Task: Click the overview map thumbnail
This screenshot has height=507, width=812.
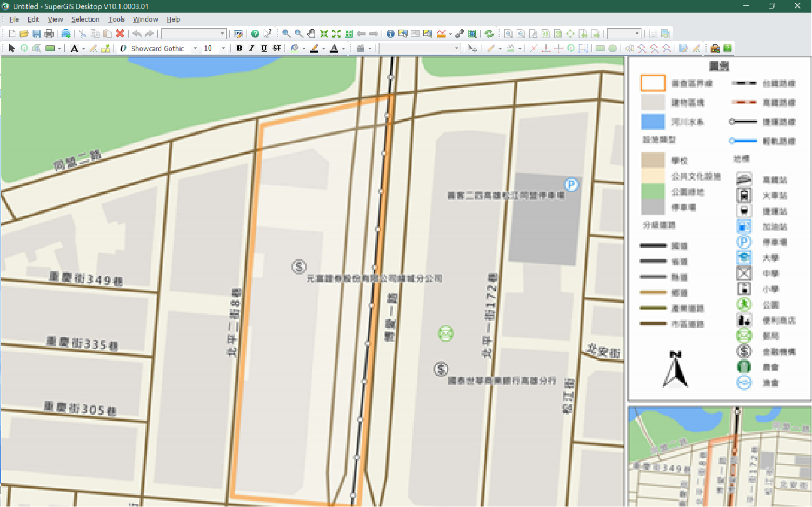Action: pyautogui.click(x=719, y=457)
